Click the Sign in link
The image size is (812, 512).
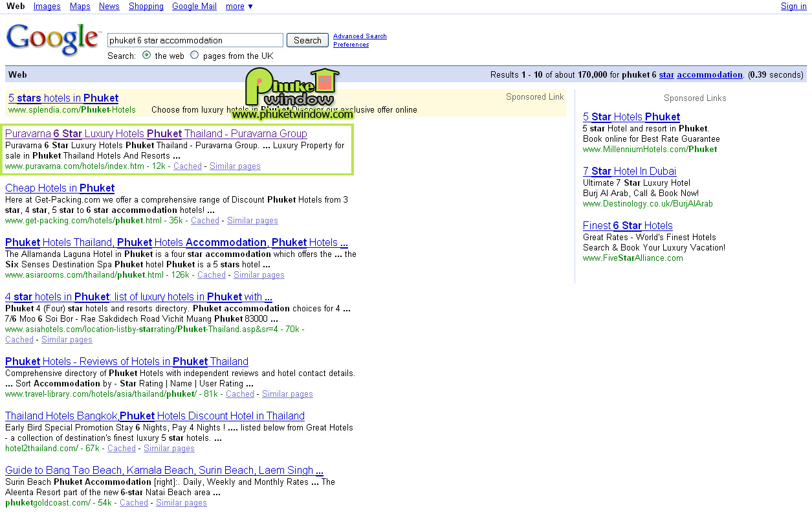pos(794,6)
